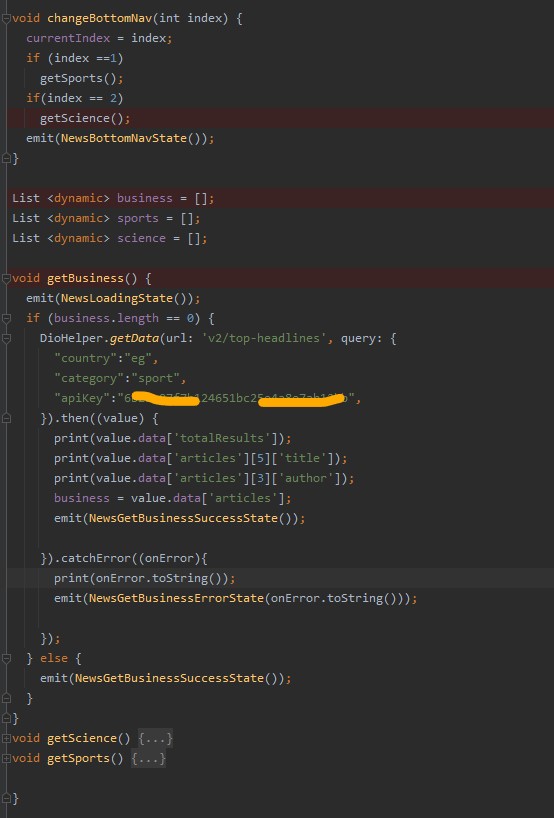Click the fold marker beside '}).then((value) {'
This screenshot has width=554, height=818.
[6, 418]
